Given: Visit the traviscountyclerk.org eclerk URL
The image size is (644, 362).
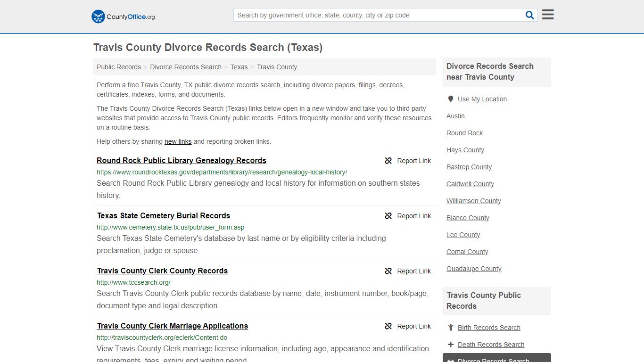Looking at the screenshot, I should 162,337.
